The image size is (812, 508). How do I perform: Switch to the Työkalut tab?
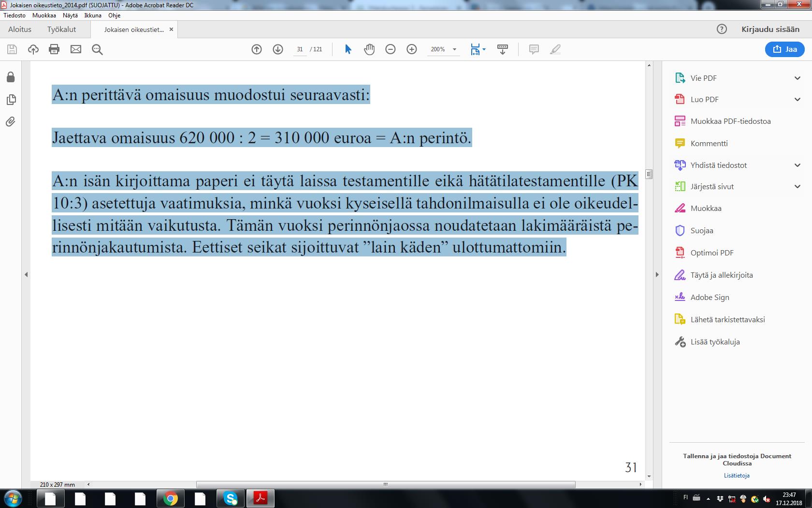pyautogui.click(x=61, y=30)
